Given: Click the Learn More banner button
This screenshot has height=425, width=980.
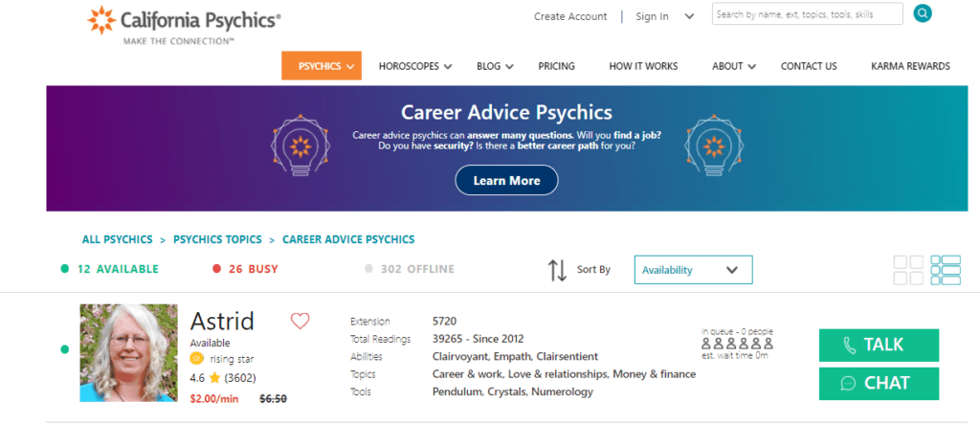Looking at the screenshot, I should [x=506, y=181].
